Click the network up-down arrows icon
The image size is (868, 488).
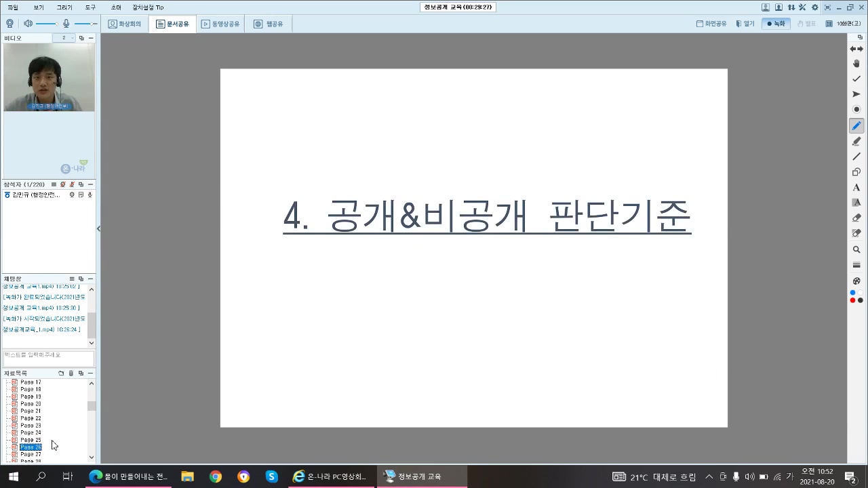791,7
